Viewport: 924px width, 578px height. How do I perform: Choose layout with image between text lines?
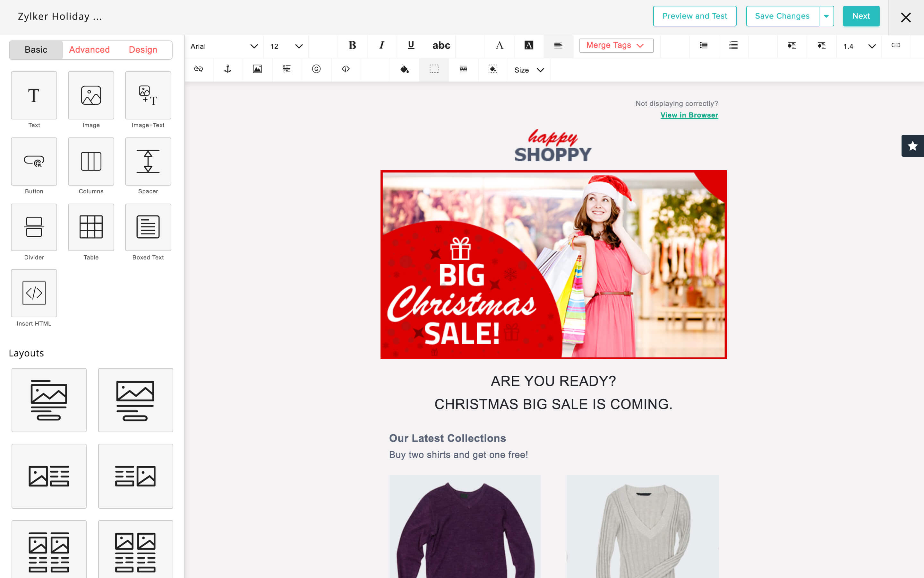(x=49, y=400)
